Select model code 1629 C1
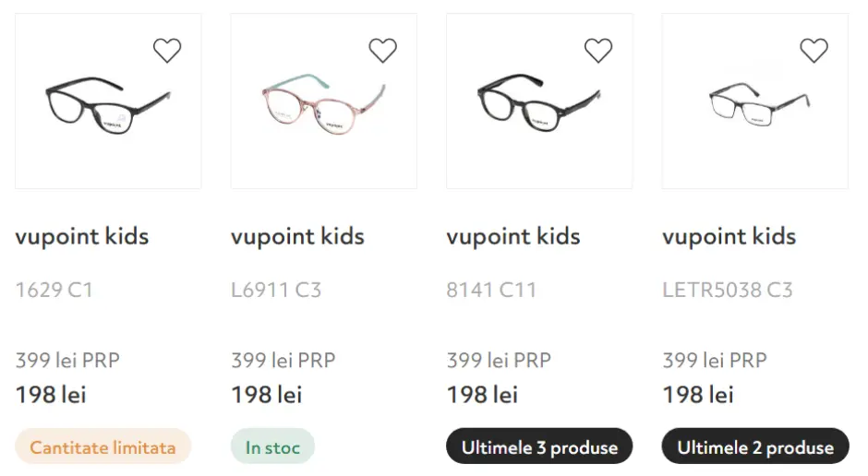The width and height of the screenshot is (868, 476). click(54, 290)
